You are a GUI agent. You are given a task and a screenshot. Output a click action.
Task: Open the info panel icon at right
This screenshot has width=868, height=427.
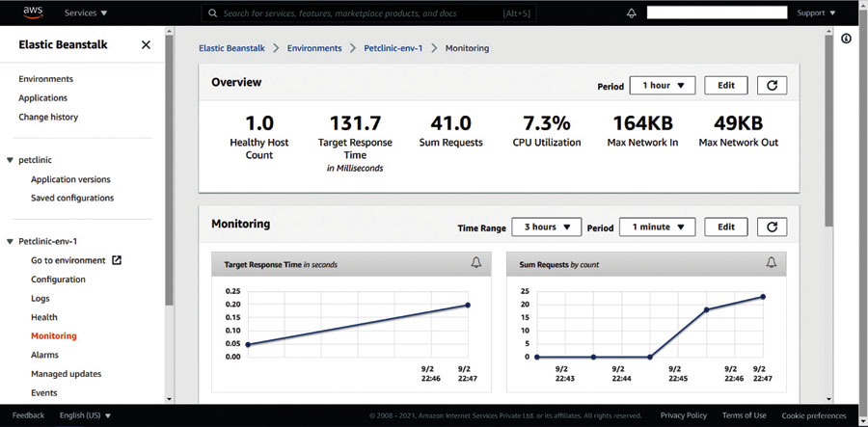coord(846,39)
